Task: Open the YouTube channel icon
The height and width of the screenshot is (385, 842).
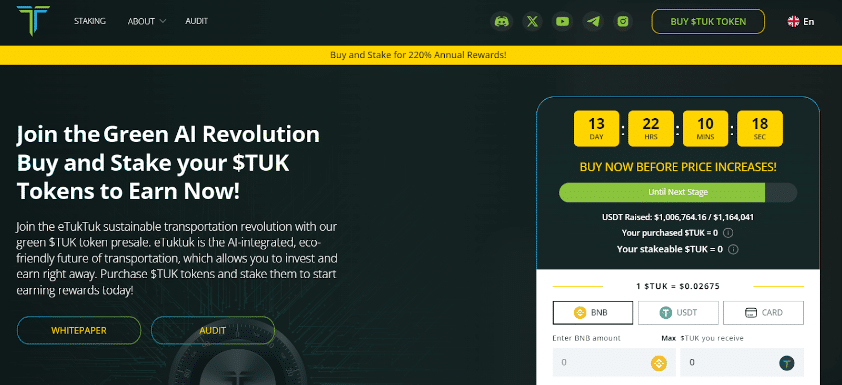Action: [562, 21]
